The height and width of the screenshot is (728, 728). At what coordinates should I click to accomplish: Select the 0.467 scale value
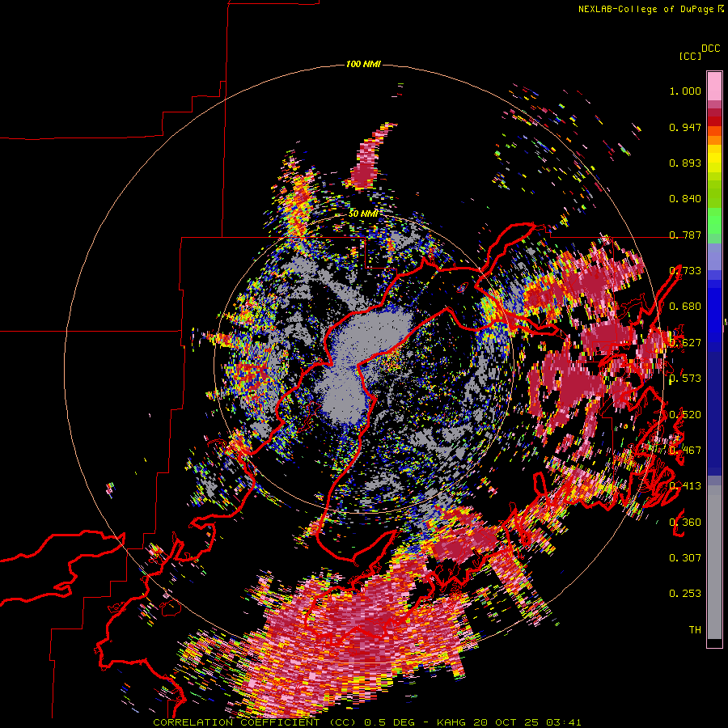[x=685, y=451]
